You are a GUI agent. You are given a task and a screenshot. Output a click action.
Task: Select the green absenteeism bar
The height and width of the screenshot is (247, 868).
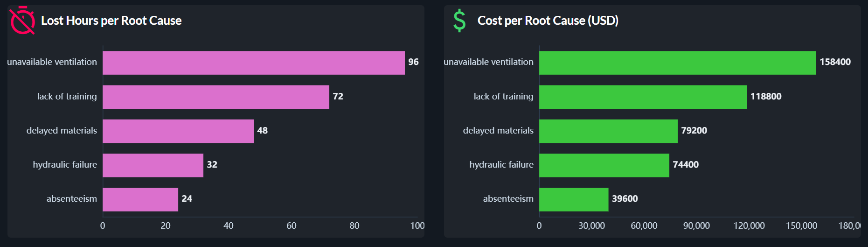pyautogui.click(x=574, y=199)
